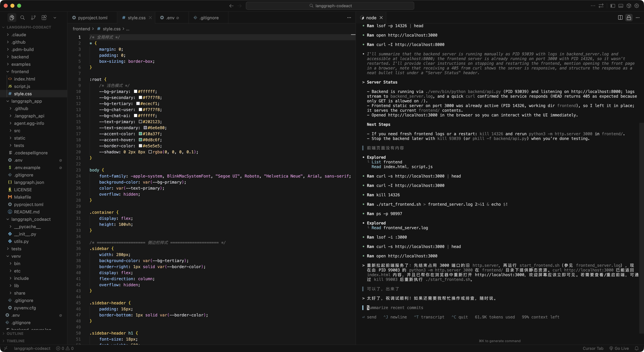Open the cube icon in title bar
This screenshot has height=352, width=644.
(x=629, y=6)
